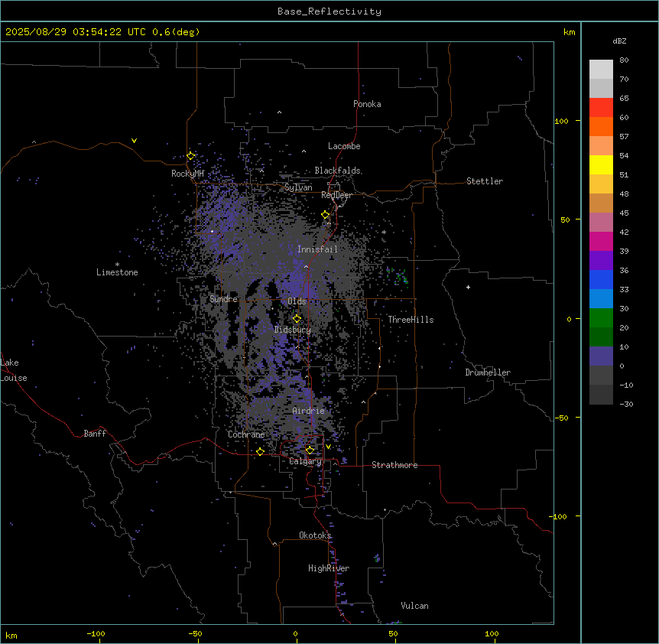The image size is (659, 644).
Task: Click the Vulcan town label
Action: (x=414, y=606)
